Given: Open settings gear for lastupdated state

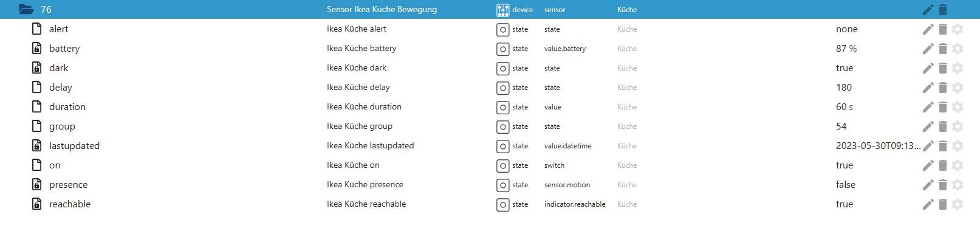Looking at the screenshot, I should coord(958,146).
